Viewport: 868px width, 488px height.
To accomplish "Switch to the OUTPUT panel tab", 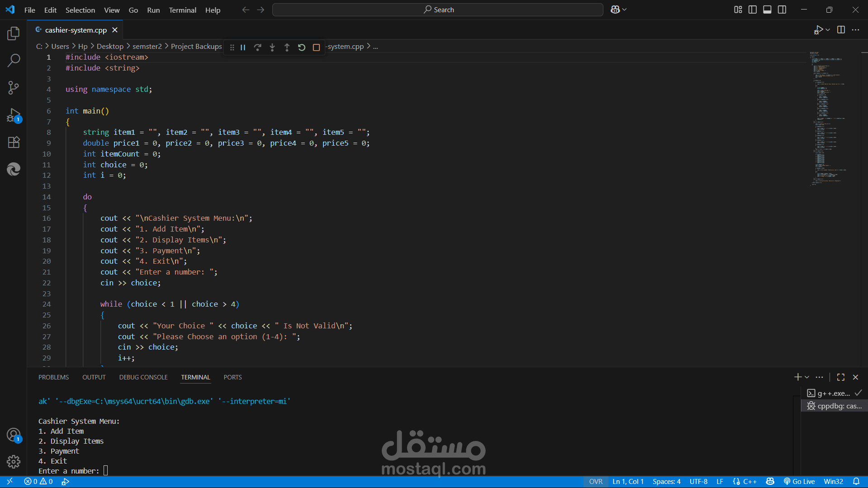I will 94,377.
